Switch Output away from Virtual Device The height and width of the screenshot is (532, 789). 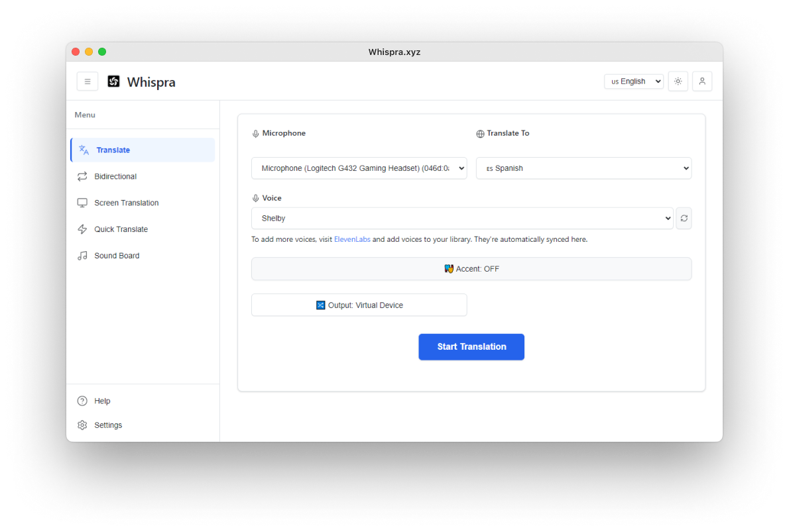tap(359, 305)
